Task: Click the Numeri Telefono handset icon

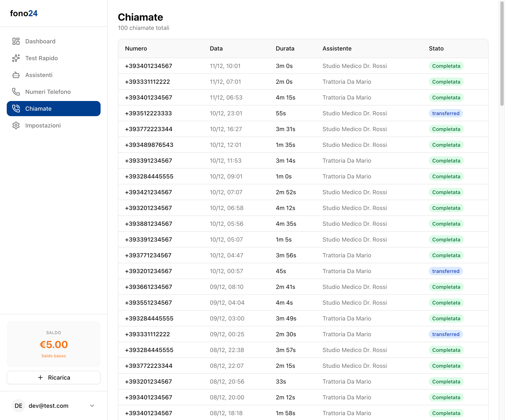Action: coord(16,92)
